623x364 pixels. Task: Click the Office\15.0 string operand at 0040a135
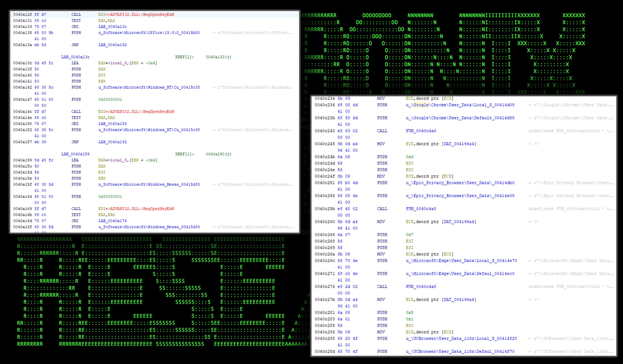coord(149,33)
